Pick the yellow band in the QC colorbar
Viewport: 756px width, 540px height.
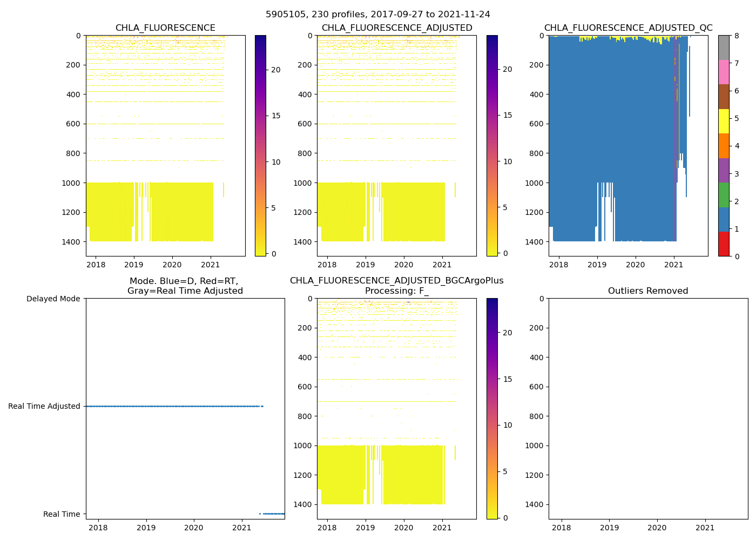[724, 121]
